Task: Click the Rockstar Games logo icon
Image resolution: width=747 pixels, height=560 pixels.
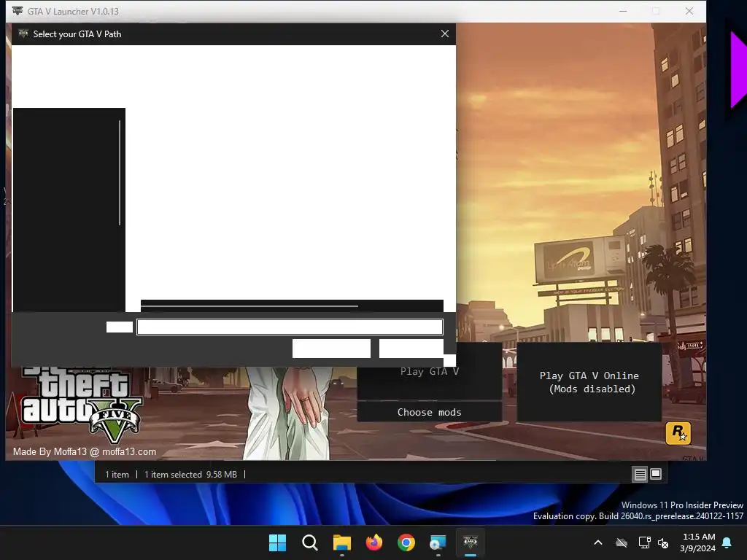Action: pos(678,433)
